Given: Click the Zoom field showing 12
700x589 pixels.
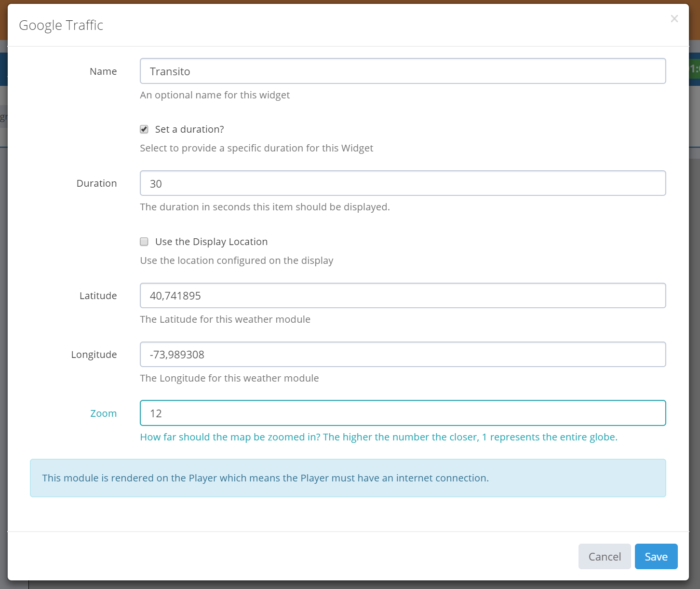Looking at the screenshot, I should click(x=403, y=413).
